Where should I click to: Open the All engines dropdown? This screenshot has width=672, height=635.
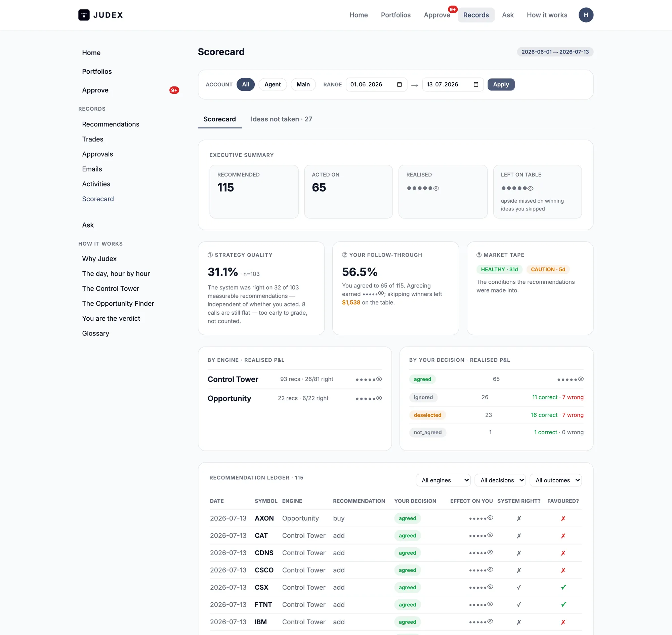click(443, 480)
